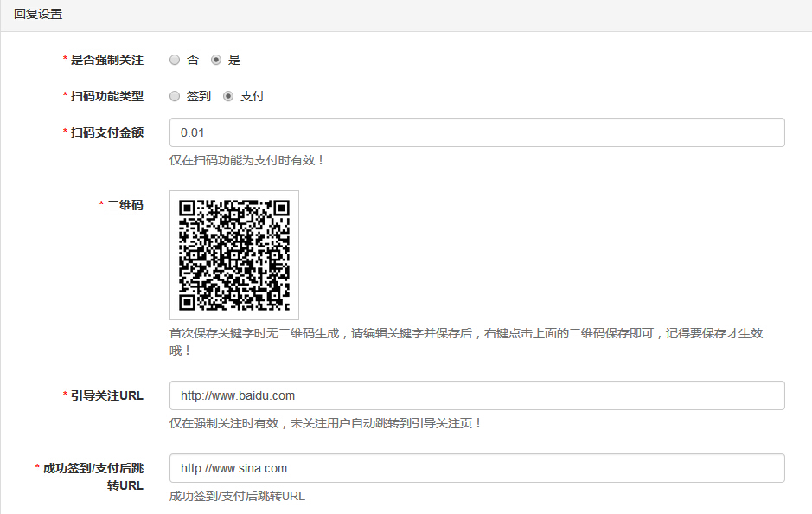Click the 回复设置 panel heading
812x514 pixels.
point(38,14)
